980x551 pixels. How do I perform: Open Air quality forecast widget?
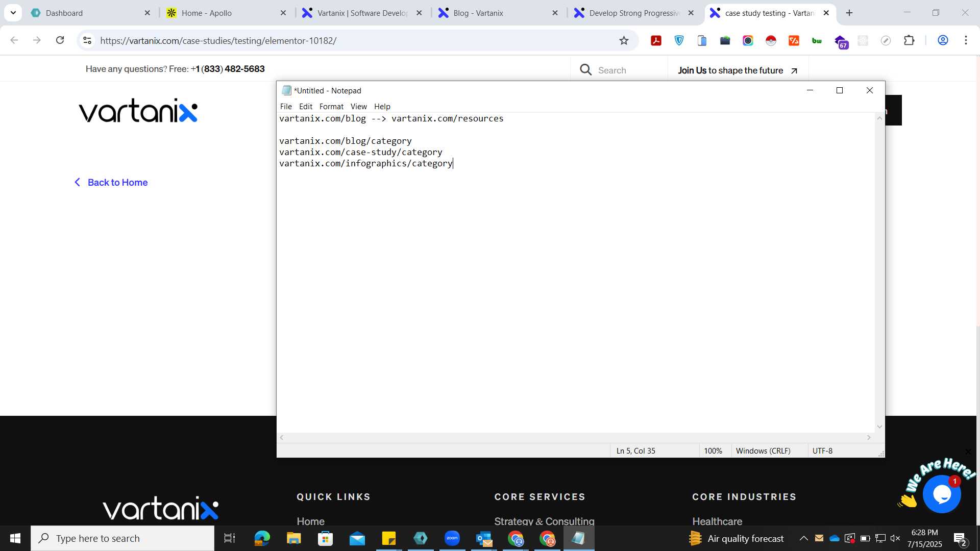(x=736, y=538)
